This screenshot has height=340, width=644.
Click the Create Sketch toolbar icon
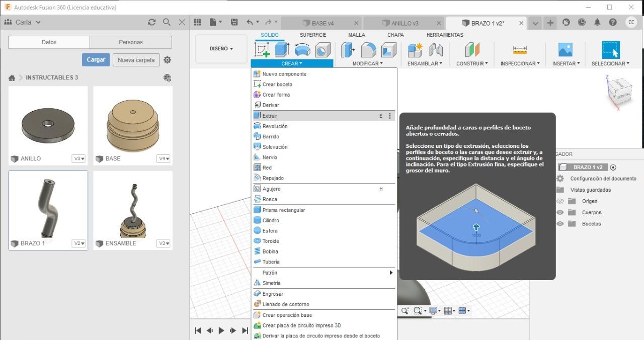(262, 50)
